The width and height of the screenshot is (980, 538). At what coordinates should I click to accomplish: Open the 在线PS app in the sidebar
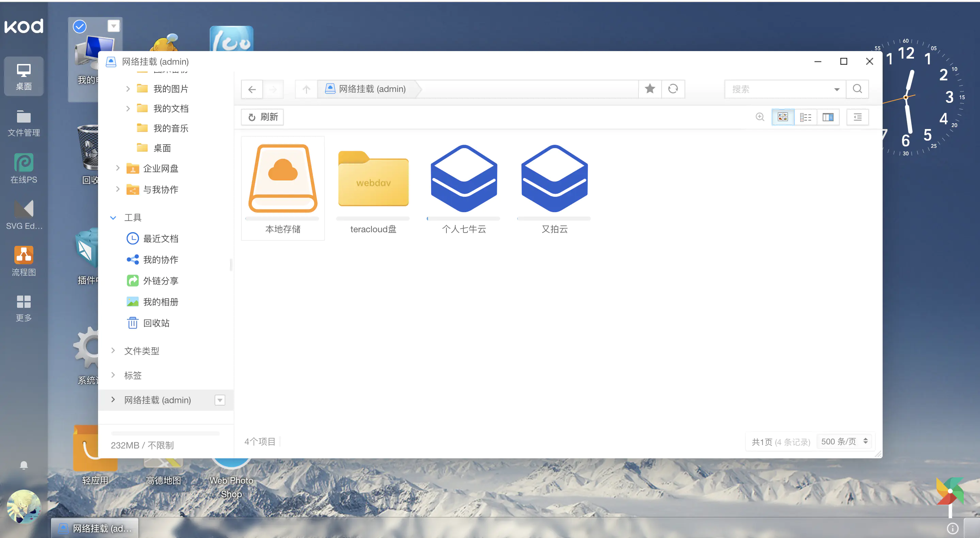tap(23, 169)
